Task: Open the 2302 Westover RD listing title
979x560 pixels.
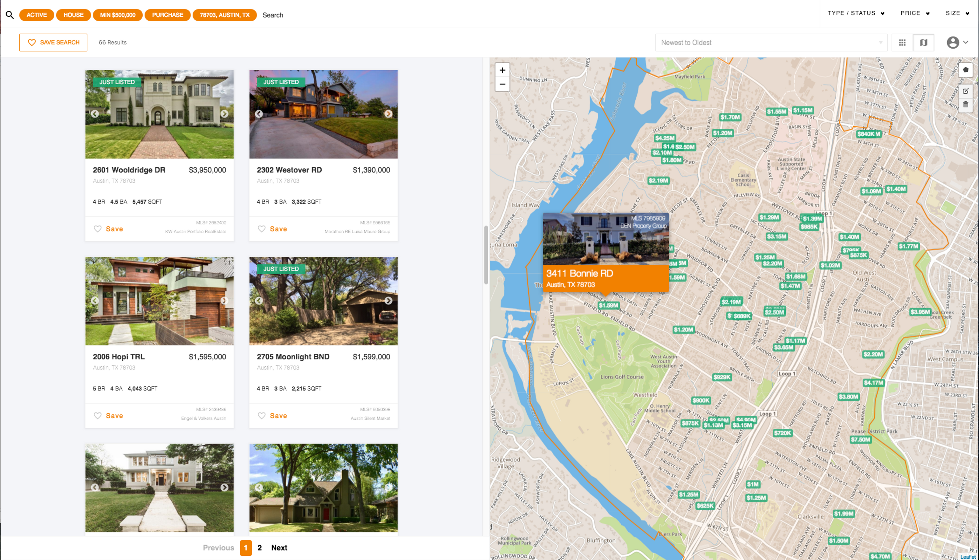Action: tap(289, 170)
